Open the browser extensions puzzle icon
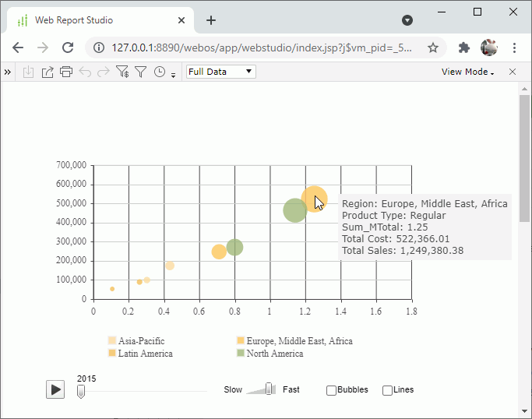The width and height of the screenshot is (532, 419). click(x=464, y=48)
